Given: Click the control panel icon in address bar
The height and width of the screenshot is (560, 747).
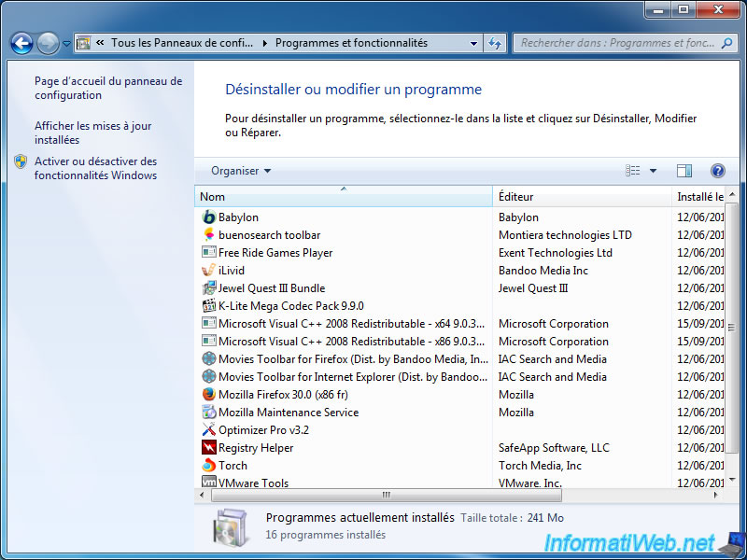Looking at the screenshot, I should 83,43.
